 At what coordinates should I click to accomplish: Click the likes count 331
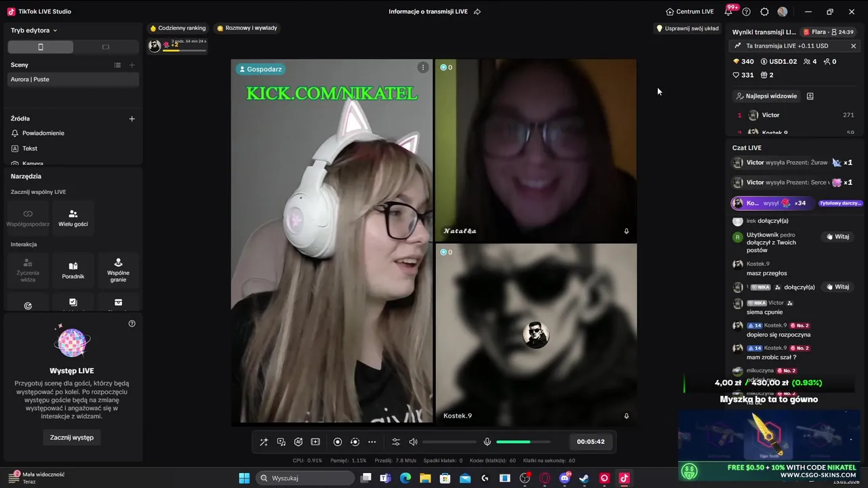click(x=743, y=75)
